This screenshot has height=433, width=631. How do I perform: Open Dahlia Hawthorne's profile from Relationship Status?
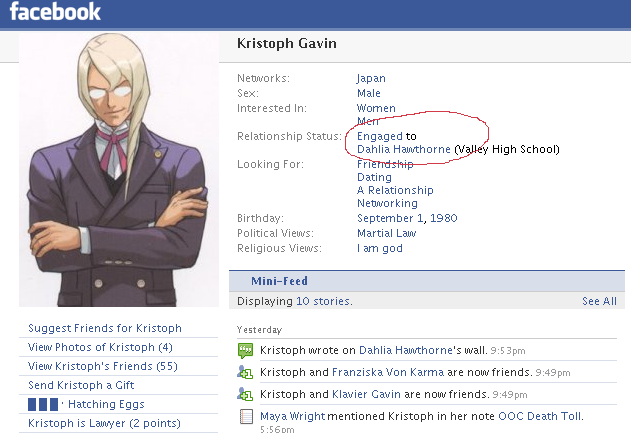[x=404, y=149]
